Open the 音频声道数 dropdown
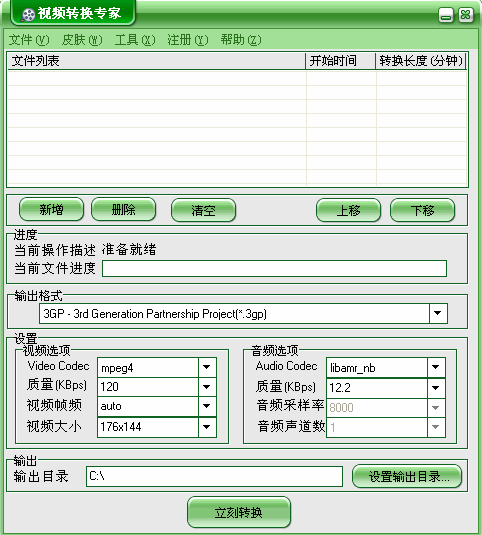Screen dimensions: 482x535 click(436, 427)
